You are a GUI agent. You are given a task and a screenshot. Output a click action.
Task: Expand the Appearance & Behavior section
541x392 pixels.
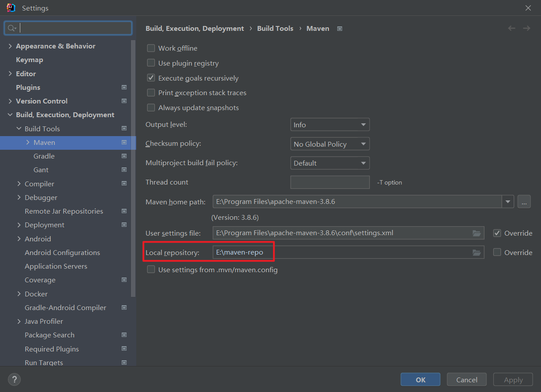pos(10,46)
